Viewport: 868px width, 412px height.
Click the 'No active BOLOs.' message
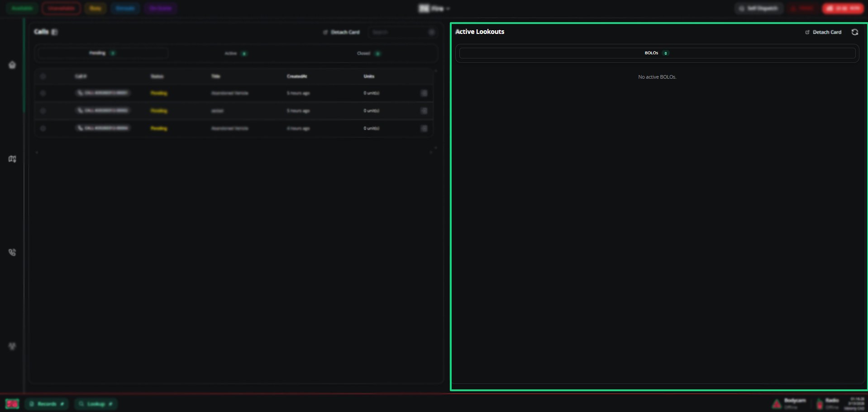pos(657,77)
